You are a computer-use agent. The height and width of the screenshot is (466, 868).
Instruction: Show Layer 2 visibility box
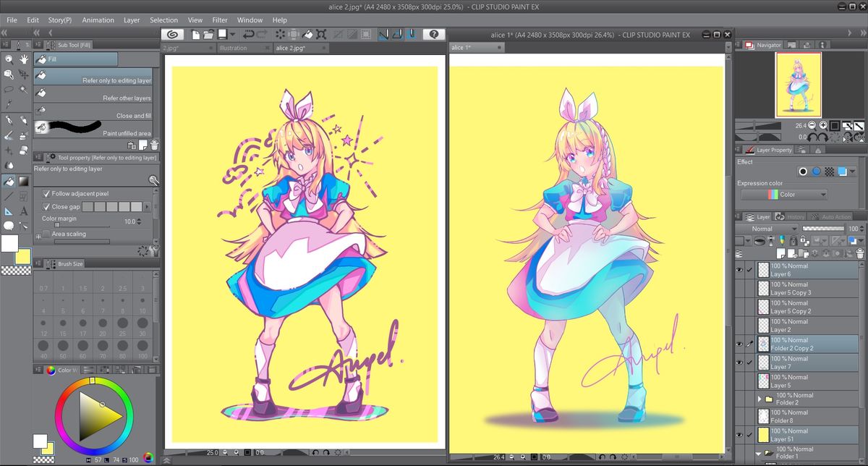pos(739,326)
